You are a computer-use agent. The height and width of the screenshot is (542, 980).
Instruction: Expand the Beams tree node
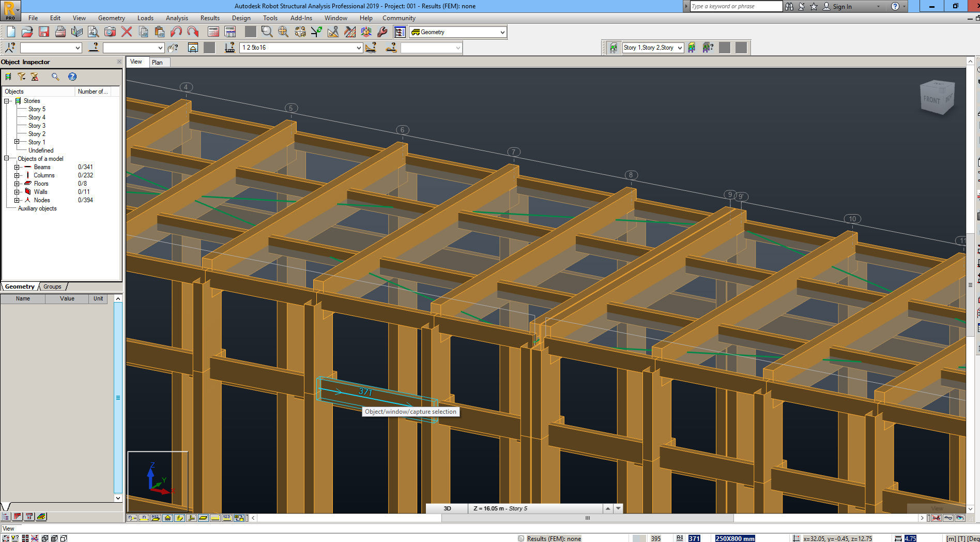pos(17,167)
